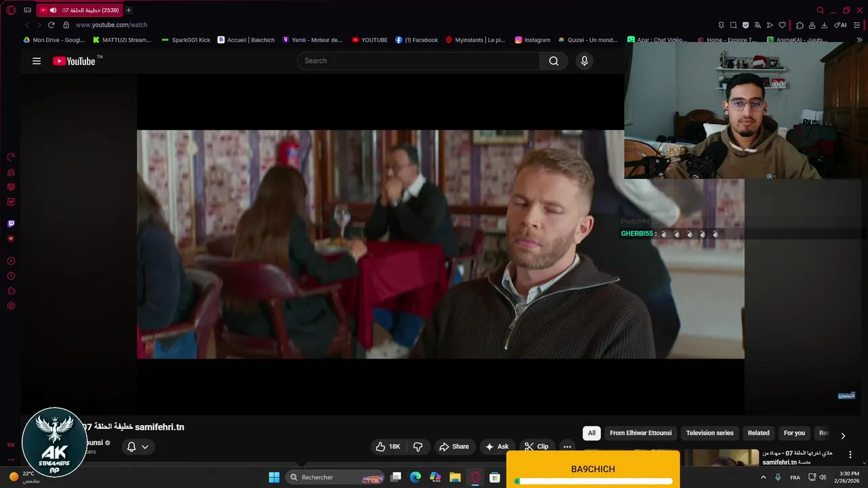Viewport: 868px width, 488px height.
Task: Open SparkGG1 Kick bookmark
Action: (186, 40)
